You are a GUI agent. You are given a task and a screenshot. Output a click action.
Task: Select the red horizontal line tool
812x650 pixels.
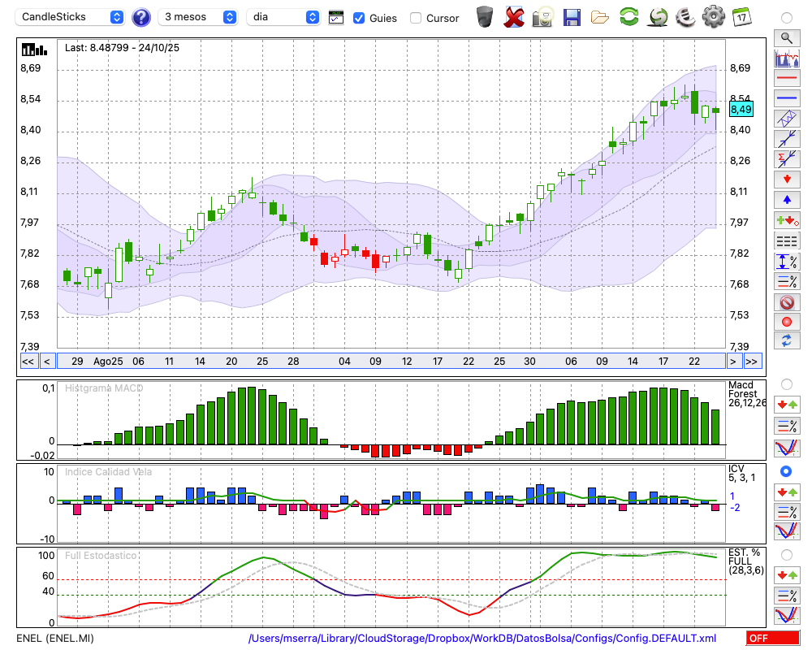786,78
